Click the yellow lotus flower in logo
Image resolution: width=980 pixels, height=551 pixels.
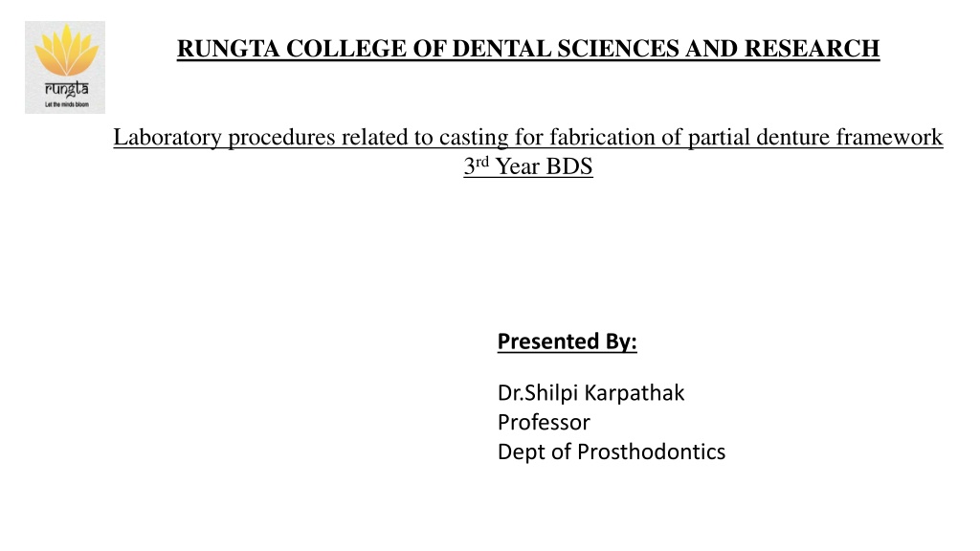(66, 50)
